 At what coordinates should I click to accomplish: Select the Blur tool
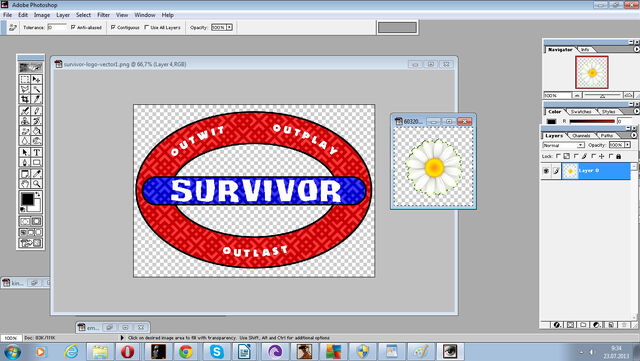(25, 141)
